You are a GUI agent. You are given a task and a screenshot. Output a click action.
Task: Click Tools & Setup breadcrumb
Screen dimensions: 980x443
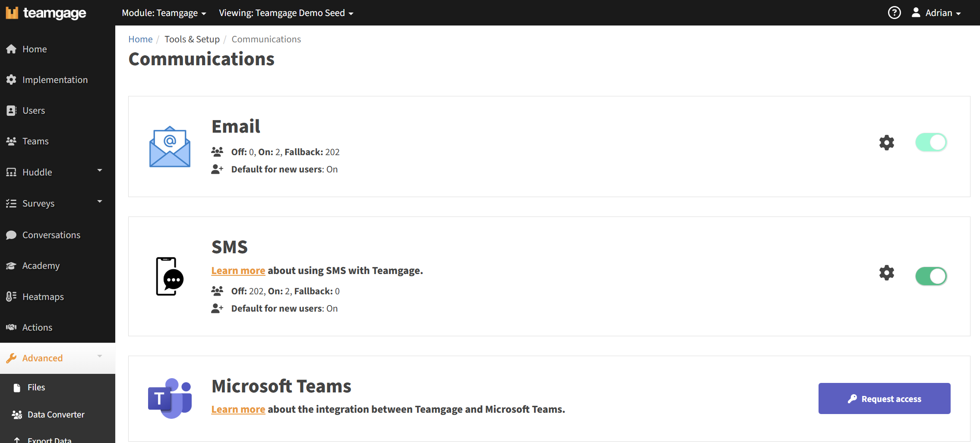tap(192, 39)
